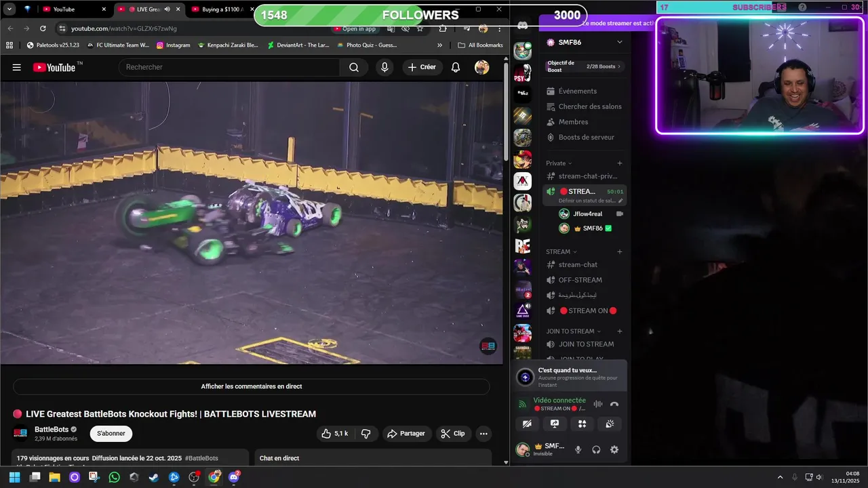Screen dimensions: 868x488
Task: Click the YouTube Rechercher search field
Action: tap(231, 67)
